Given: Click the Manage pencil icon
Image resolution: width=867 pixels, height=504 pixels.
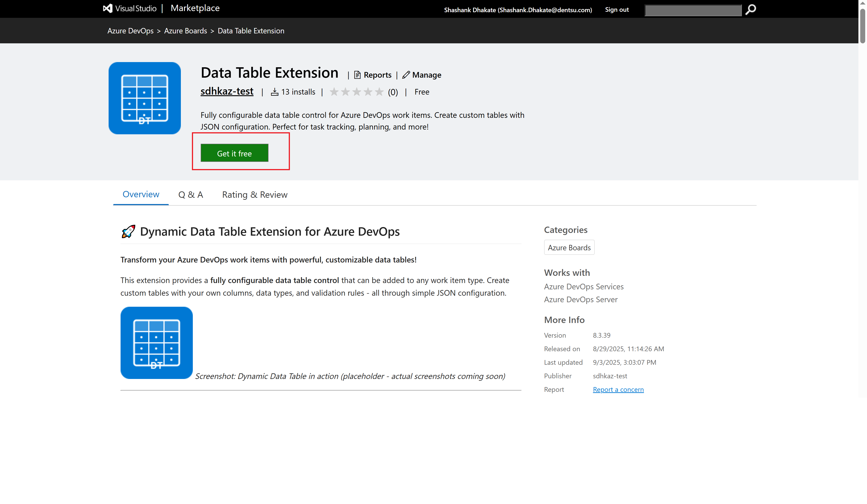Looking at the screenshot, I should (x=406, y=75).
